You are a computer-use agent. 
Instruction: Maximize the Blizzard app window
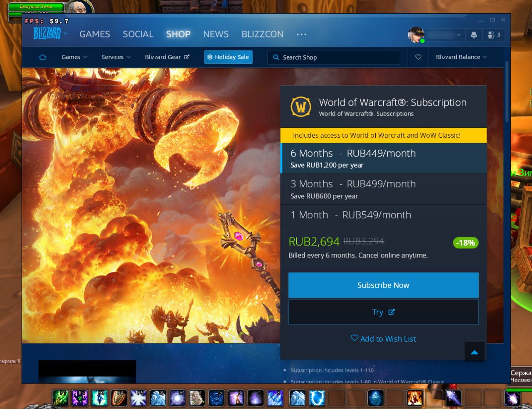[x=493, y=20]
